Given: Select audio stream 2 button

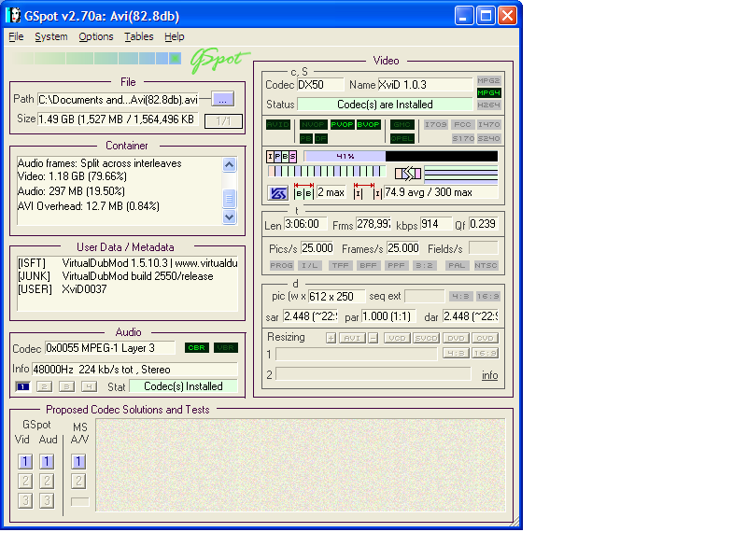Looking at the screenshot, I should pyautogui.click(x=44, y=386).
